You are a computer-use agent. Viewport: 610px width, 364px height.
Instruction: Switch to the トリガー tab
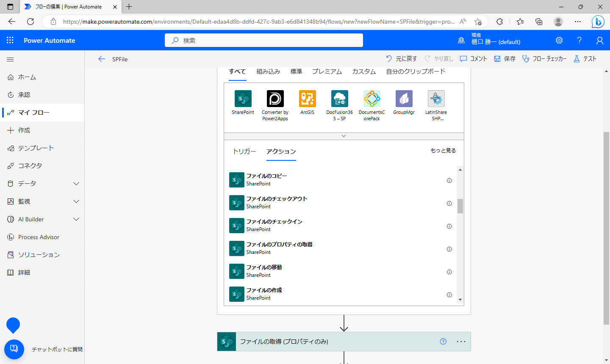point(244,152)
